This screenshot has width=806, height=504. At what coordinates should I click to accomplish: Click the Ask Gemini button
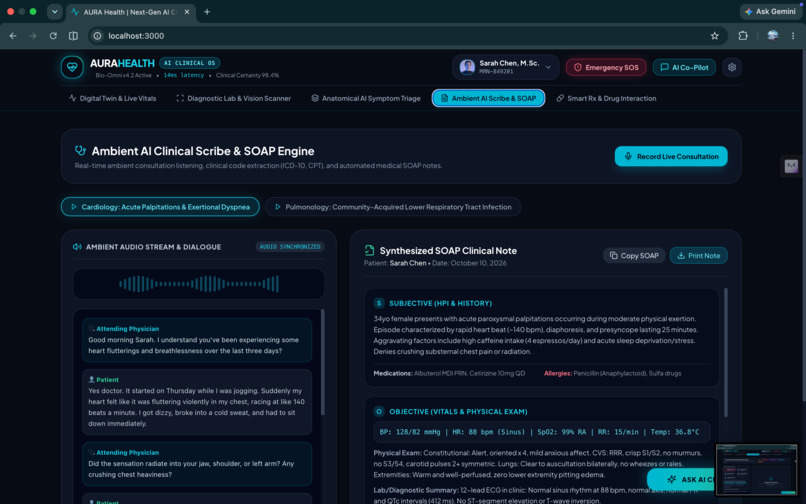click(x=770, y=11)
